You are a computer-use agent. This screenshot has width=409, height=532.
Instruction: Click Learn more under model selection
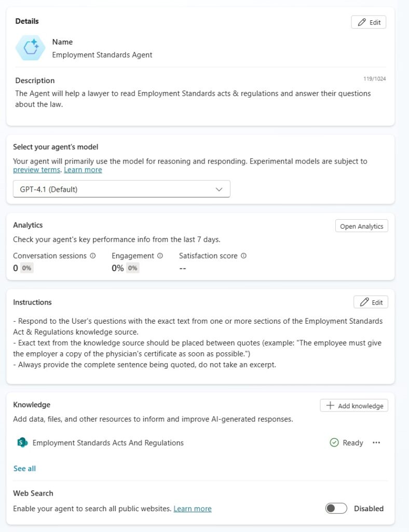click(83, 170)
